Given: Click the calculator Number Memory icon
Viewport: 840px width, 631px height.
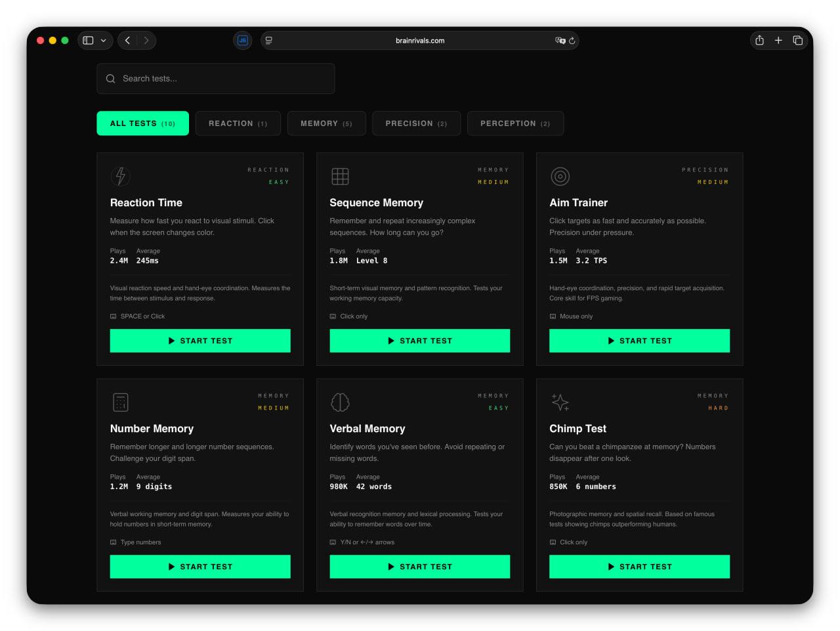Looking at the screenshot, I should coord(120,402).
